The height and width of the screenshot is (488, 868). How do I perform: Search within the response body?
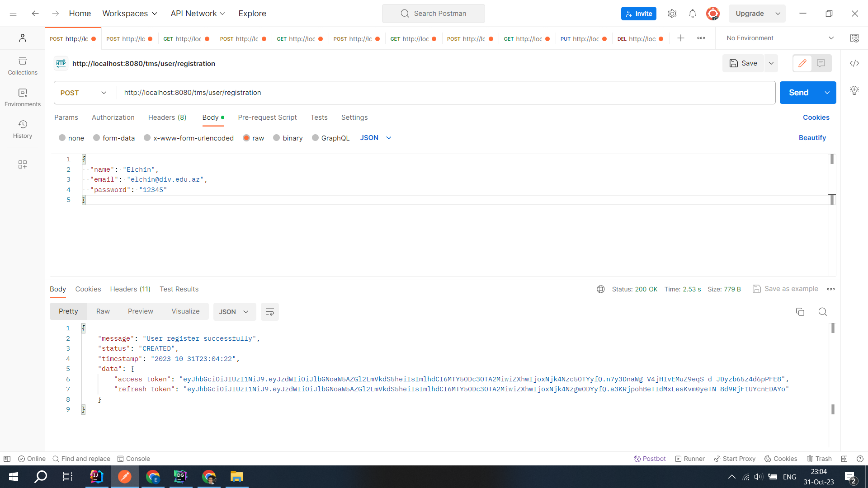tap(822, 312)
